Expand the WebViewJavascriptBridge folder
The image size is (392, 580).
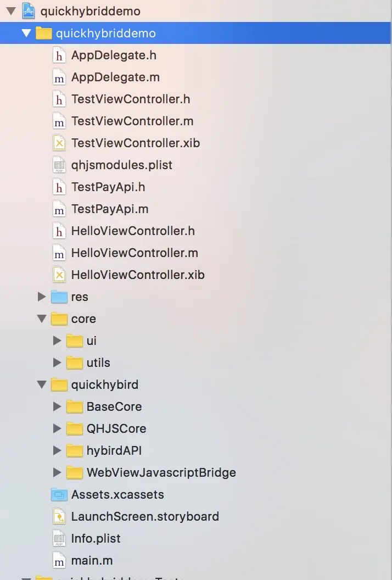[57, 472]
